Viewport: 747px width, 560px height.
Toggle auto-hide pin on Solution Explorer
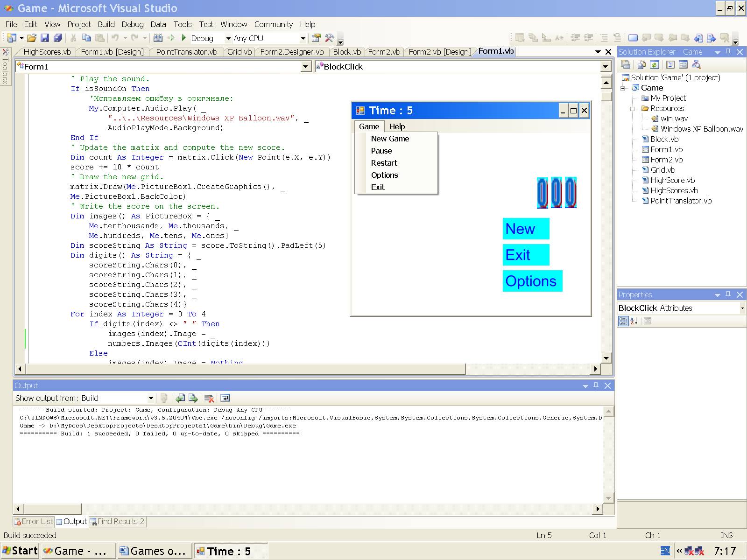click(728, 52)
